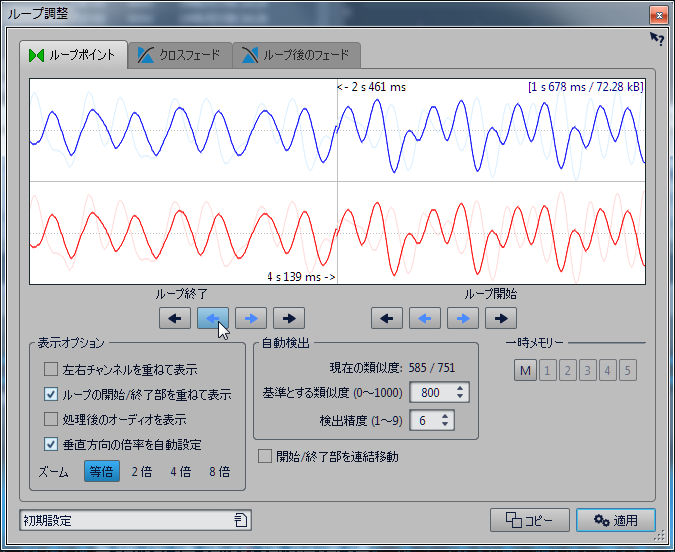The height and width of the screenshot is (552, 675).
Task: Click the blue upper channel waveform
Action: pyautogui.click(x=338, y=130)
